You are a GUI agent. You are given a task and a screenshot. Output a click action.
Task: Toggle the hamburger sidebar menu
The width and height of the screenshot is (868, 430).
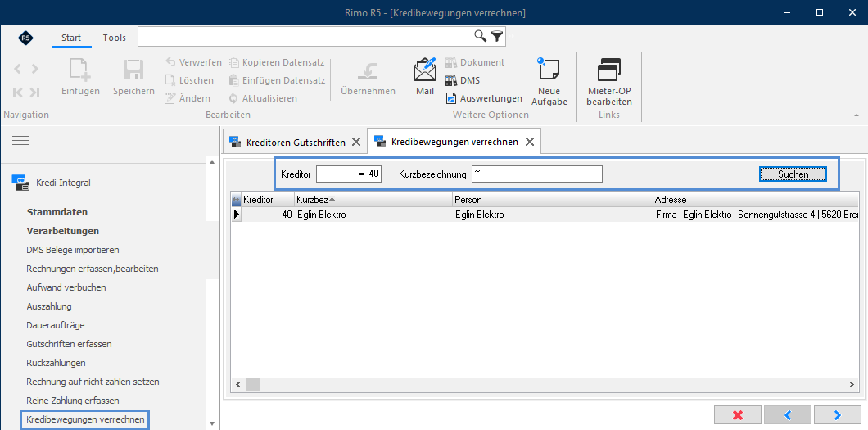click(20, 141)
